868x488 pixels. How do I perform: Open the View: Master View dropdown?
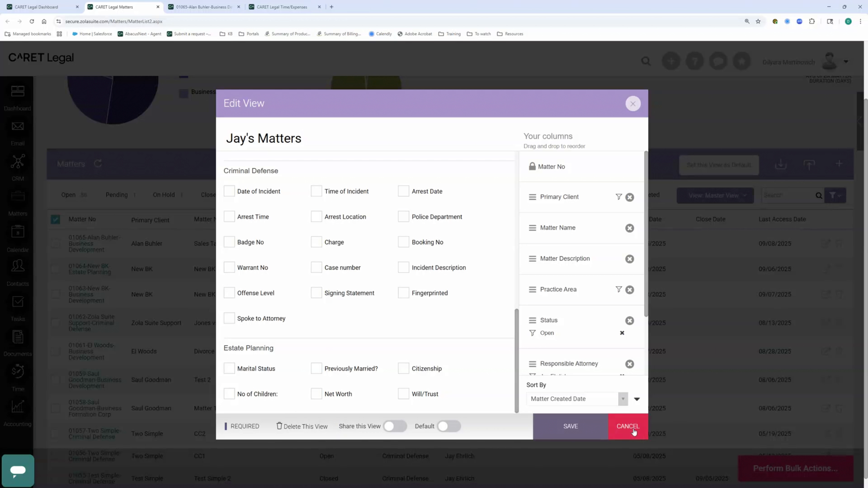point(715,195)
